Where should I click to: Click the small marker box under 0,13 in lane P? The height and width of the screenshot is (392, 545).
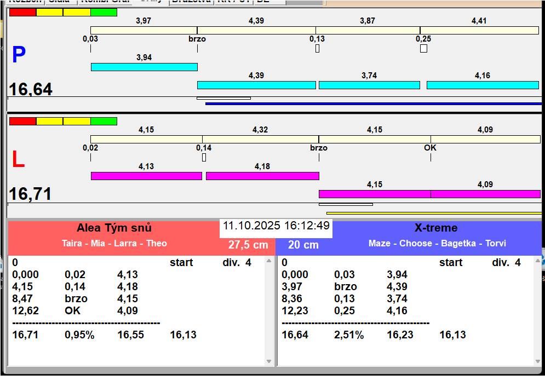(317, 49)
